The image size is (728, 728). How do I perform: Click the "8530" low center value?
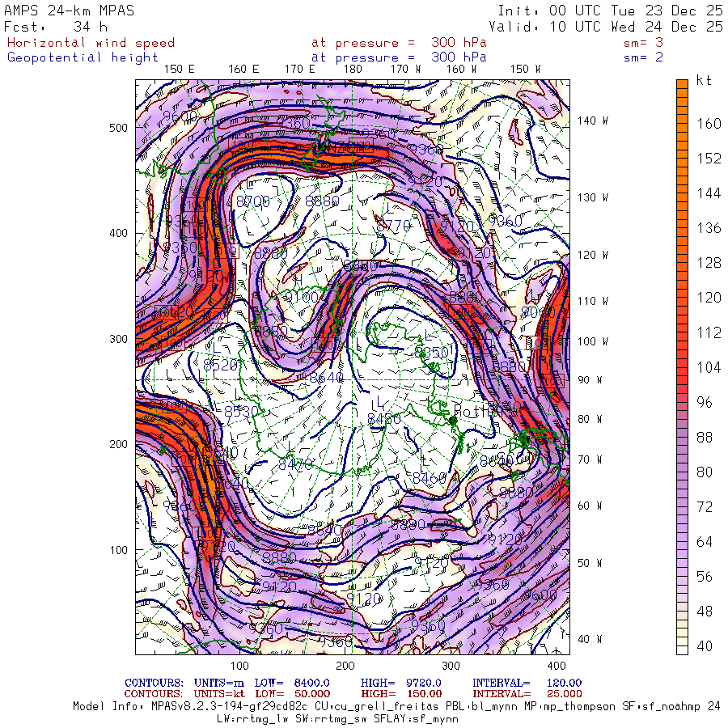(x=241, y=412)
